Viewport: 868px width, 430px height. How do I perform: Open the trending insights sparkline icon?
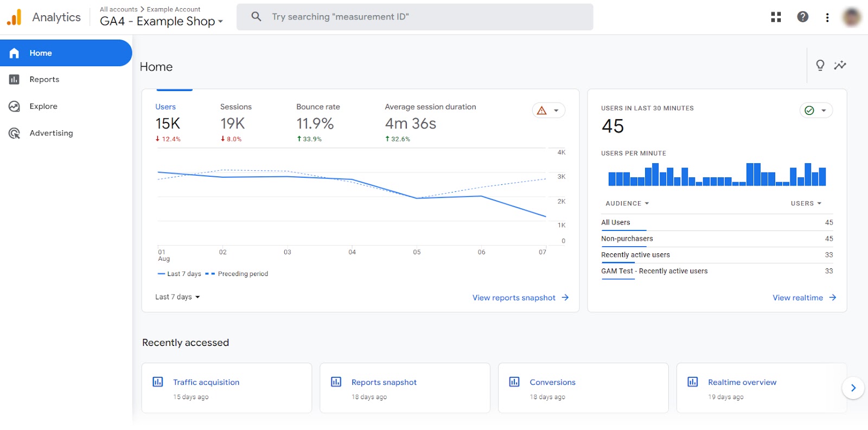coord(840,66)
